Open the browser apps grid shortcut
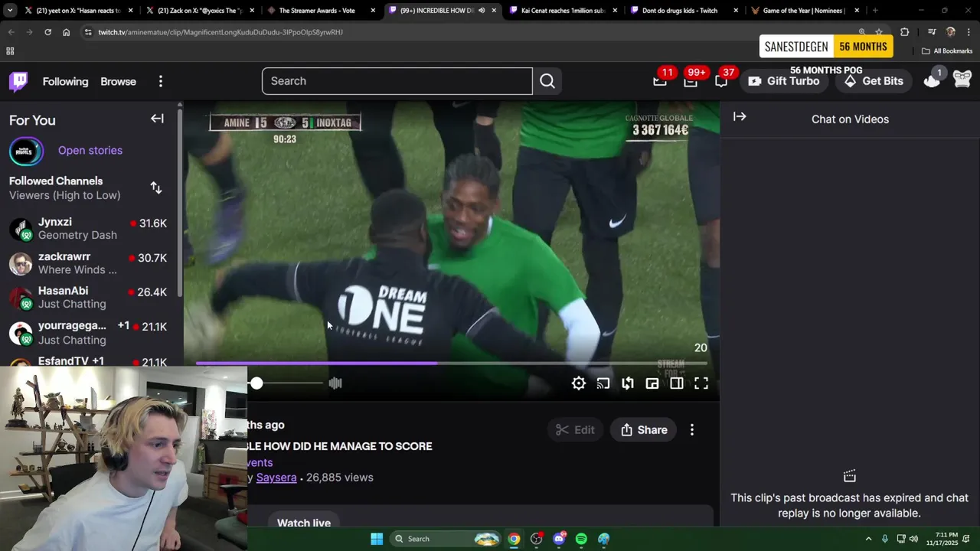 tap(10, 51)
